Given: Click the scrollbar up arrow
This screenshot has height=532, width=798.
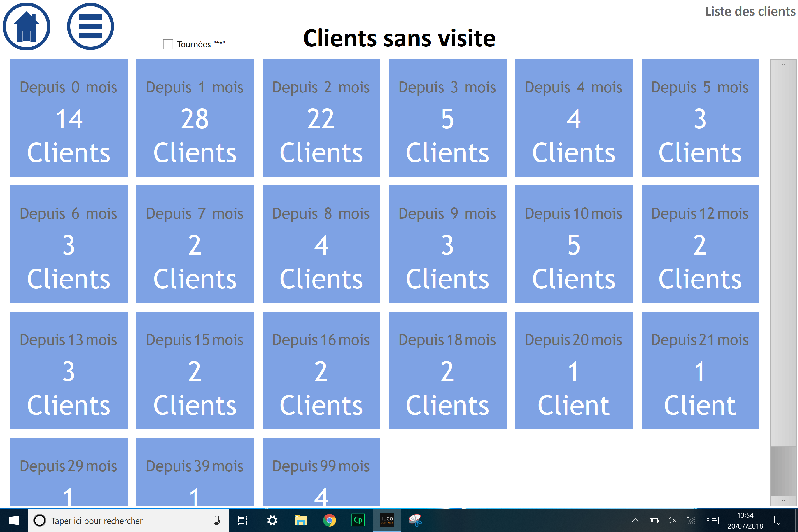Looking at the screenshot, I should click(783, 64).
